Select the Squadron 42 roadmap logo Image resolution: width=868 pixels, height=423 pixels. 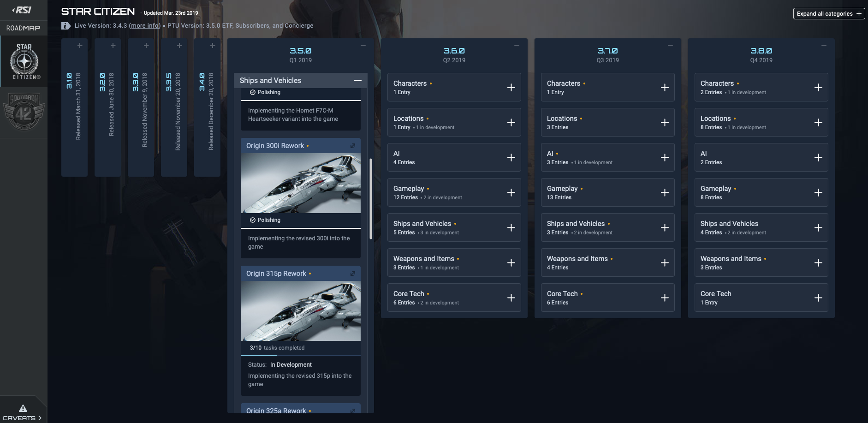(24, 112)
